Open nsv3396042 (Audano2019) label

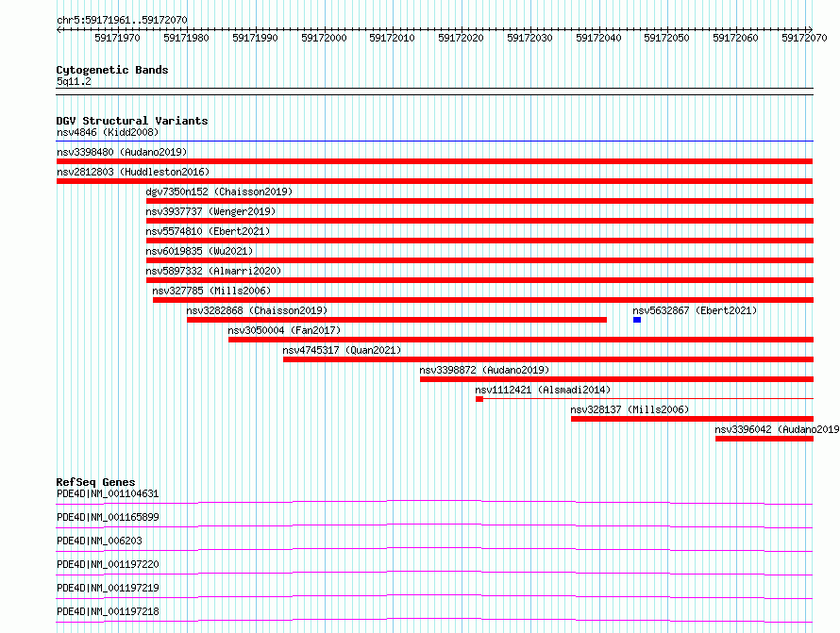tap(777, 429)
